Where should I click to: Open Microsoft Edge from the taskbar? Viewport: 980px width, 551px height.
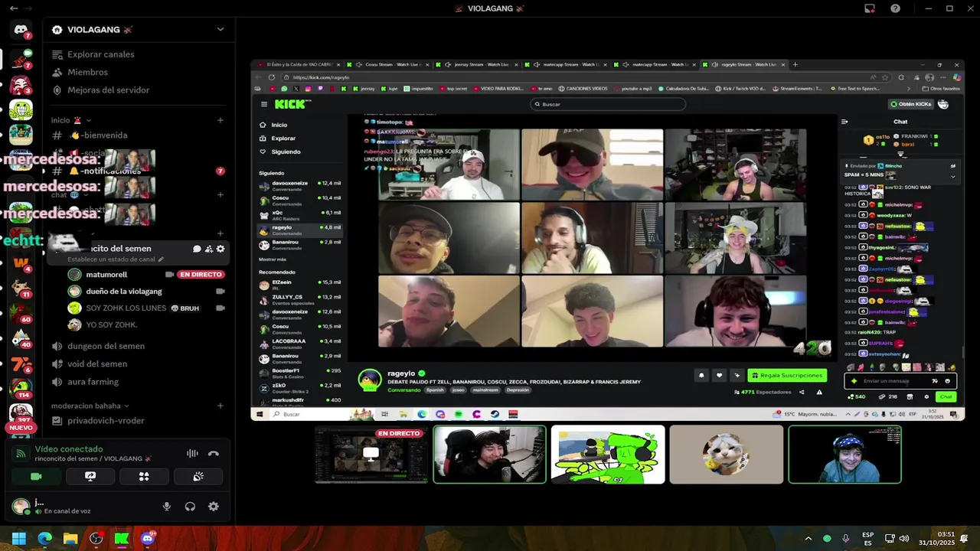(45, 538)
